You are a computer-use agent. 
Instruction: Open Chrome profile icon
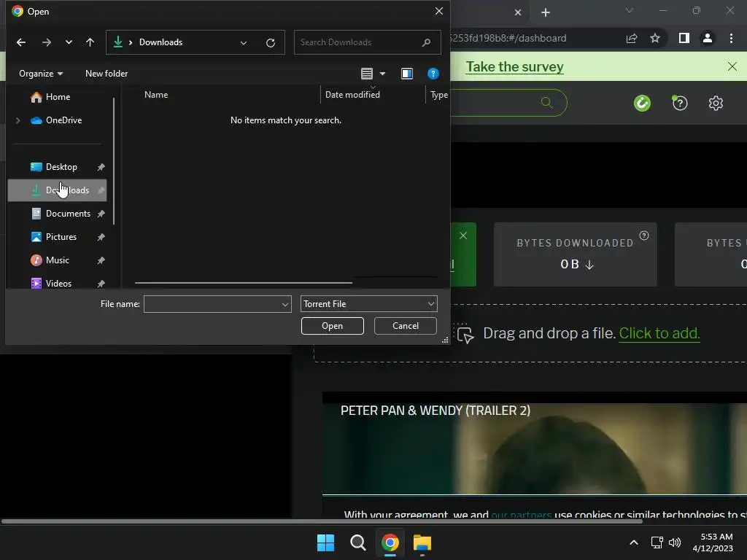pos(708,38)
